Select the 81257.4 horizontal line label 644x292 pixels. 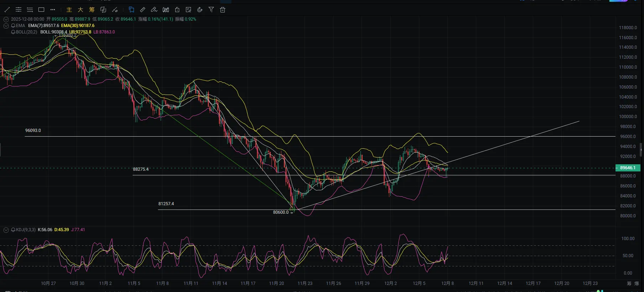tap(166, 204)
